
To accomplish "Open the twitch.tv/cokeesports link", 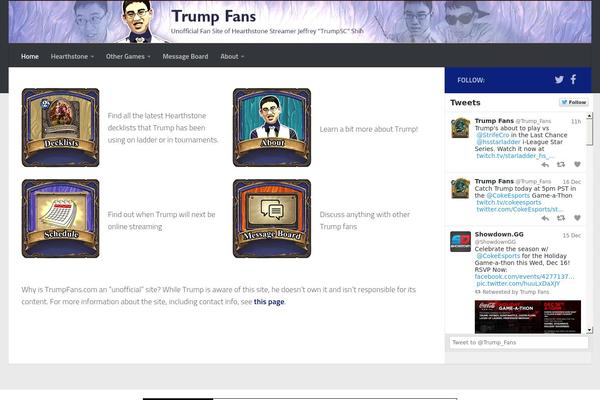I will pos(509,202).
